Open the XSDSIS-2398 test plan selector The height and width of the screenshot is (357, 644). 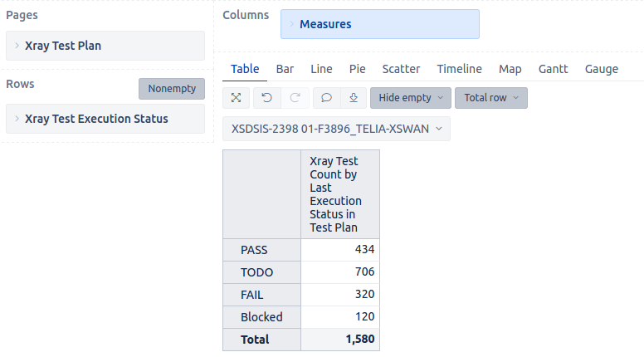click(336, 129)
